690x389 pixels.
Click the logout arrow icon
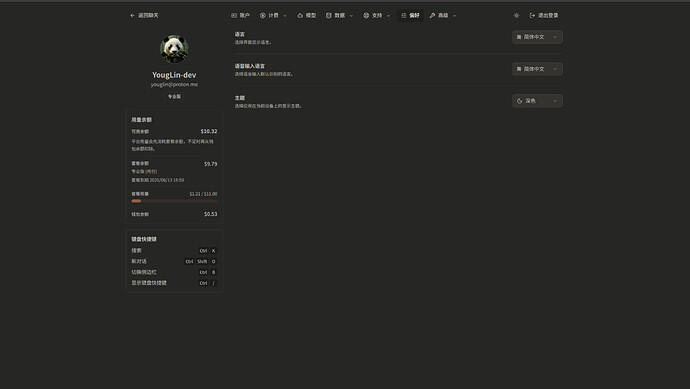pyautogui.click(x=532, y=15)
